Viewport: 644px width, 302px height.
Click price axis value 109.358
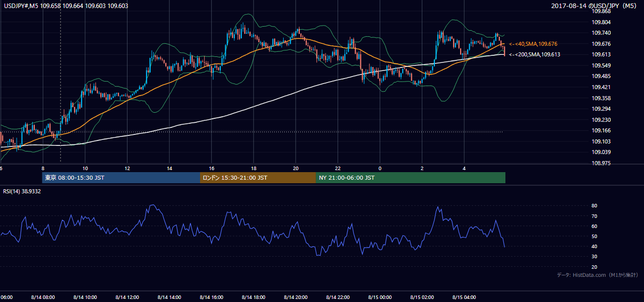(x=601, y=98)
